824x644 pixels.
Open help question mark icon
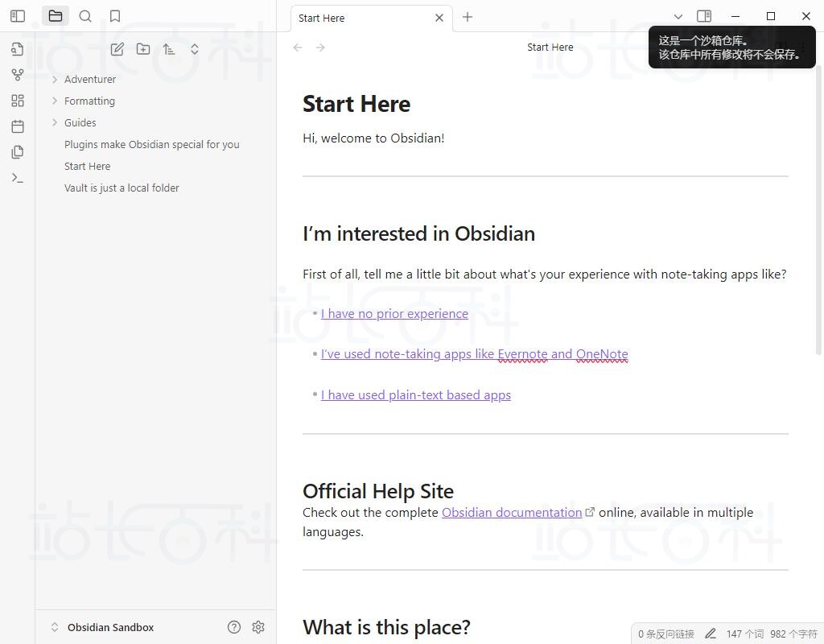234,627
